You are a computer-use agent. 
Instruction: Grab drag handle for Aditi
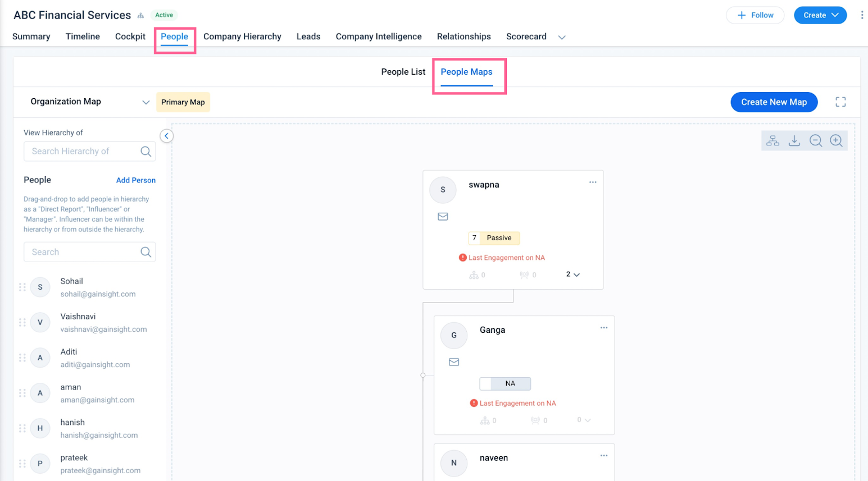pos(22,358)
